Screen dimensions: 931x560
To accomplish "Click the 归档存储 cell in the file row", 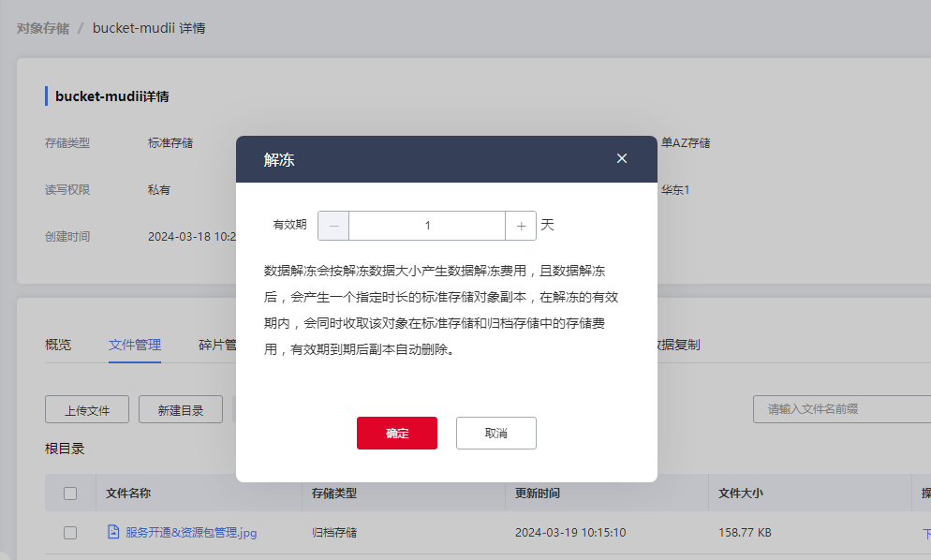I will pos(334,533).
